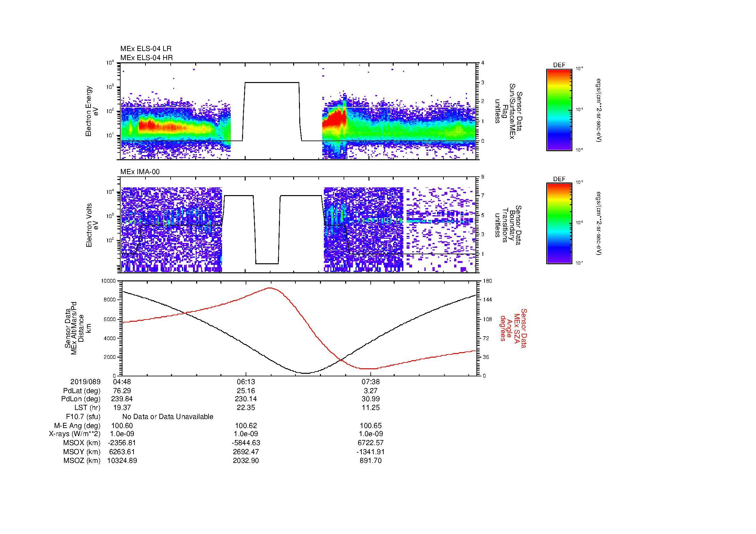The image size is (756, 534).
Task: Click the M-E Ang value 100.65
Action: (x=371, y=426)
